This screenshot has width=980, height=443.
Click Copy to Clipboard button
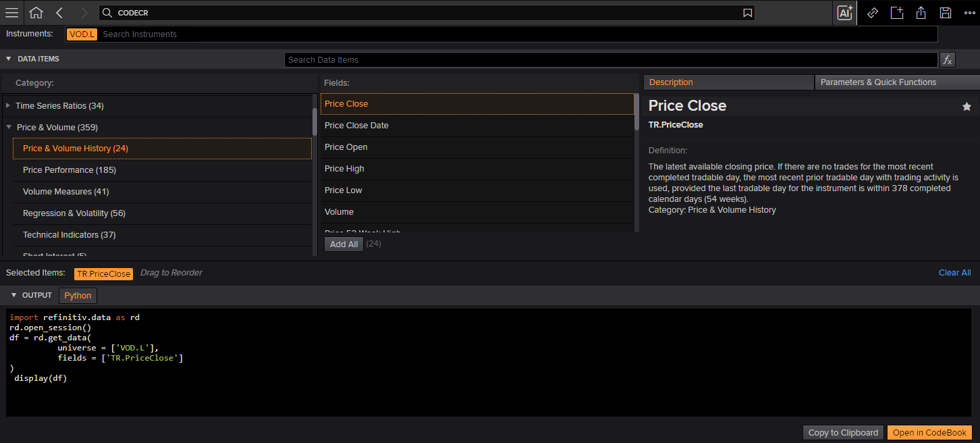(x=843, y=433)
